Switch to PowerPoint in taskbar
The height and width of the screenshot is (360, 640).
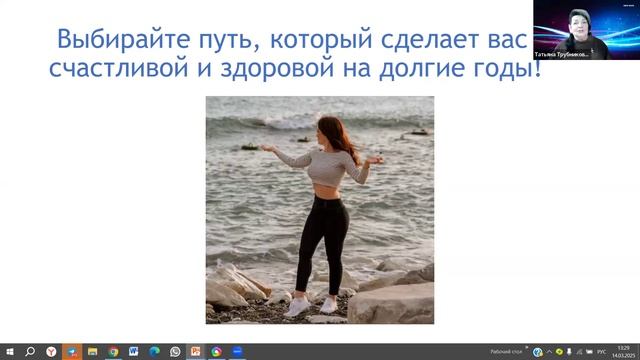click(196, 351)
